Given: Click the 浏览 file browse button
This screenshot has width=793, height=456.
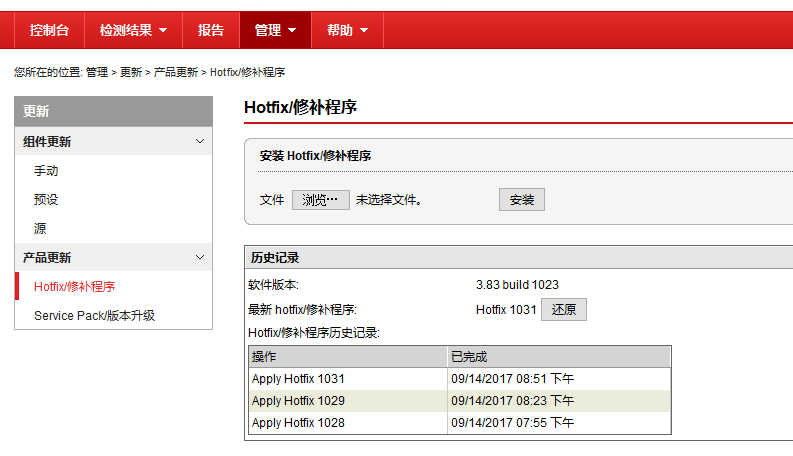Looking at the screenshot, I should tap(320, 200).
